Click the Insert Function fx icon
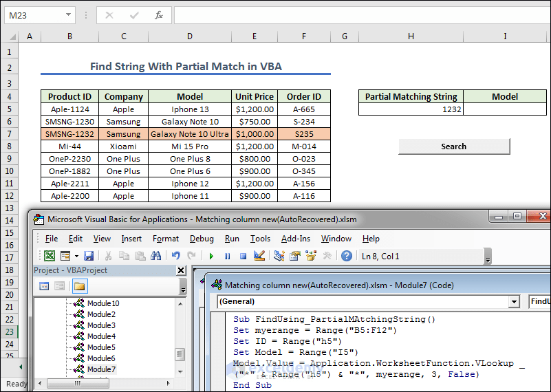Screen dimensions: 551x392 [159, 15]
